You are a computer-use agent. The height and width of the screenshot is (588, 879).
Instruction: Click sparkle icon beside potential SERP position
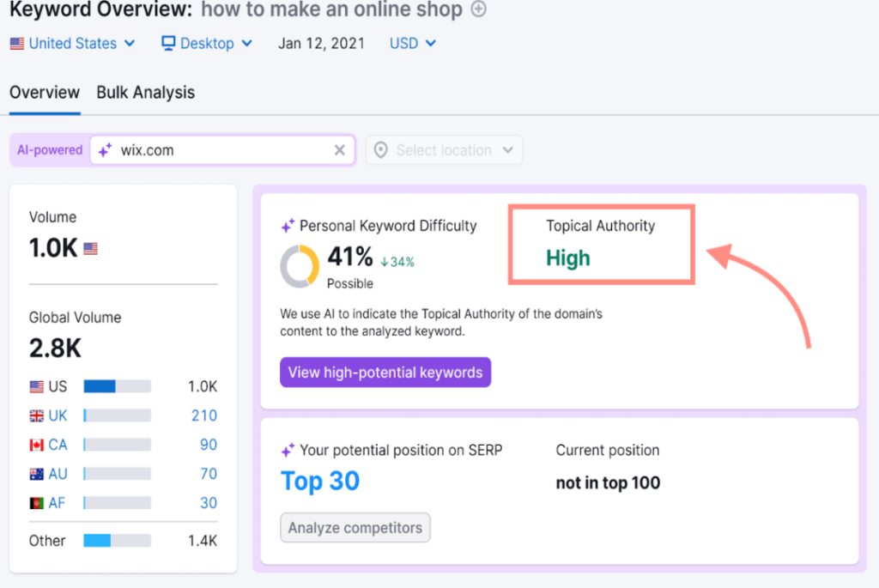point(288,451)
